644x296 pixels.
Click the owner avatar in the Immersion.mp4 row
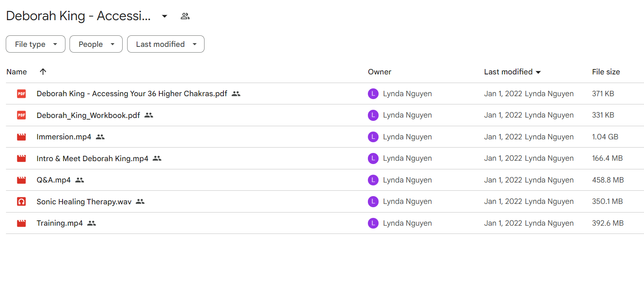pyautogui.click(x=373, y=137)
